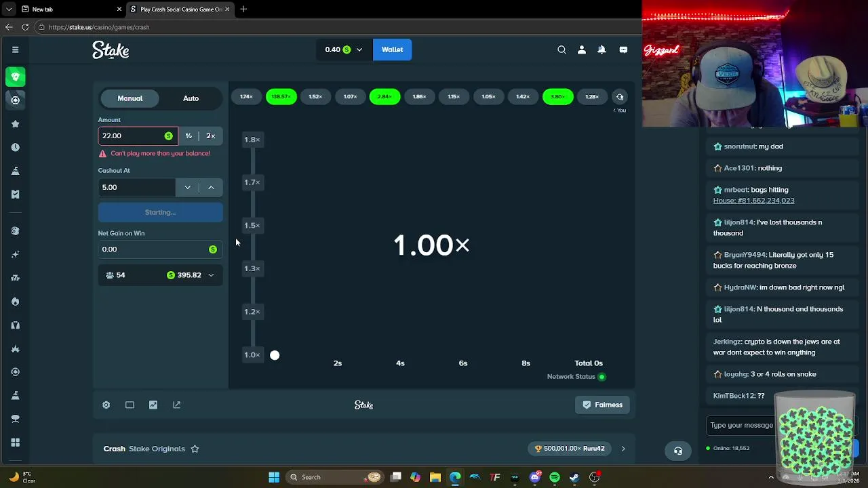The height and width of the screenshot is (488, 868).
Task: Open House: #81,662,234,023 link
Action: pyautogui.click(x=753, y=201)
